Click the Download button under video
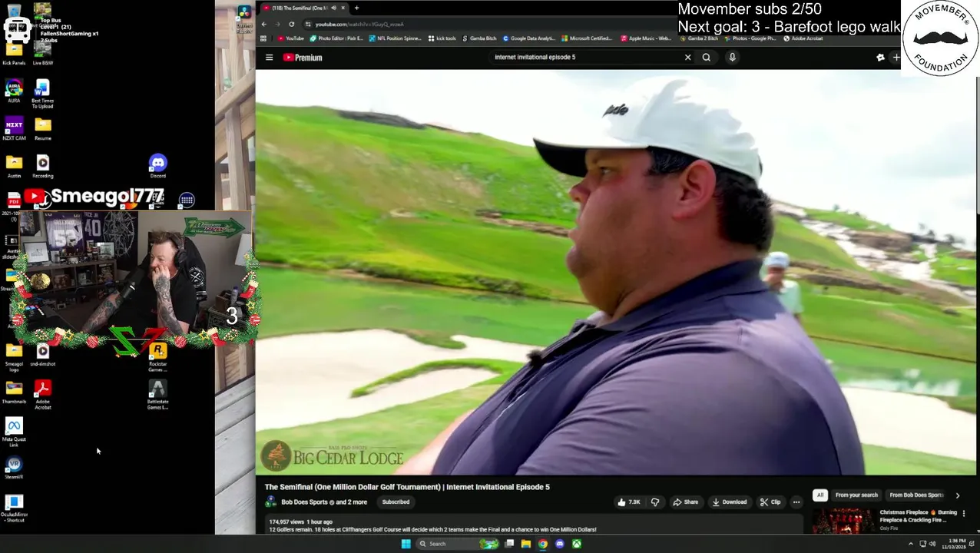 point(729,502)
